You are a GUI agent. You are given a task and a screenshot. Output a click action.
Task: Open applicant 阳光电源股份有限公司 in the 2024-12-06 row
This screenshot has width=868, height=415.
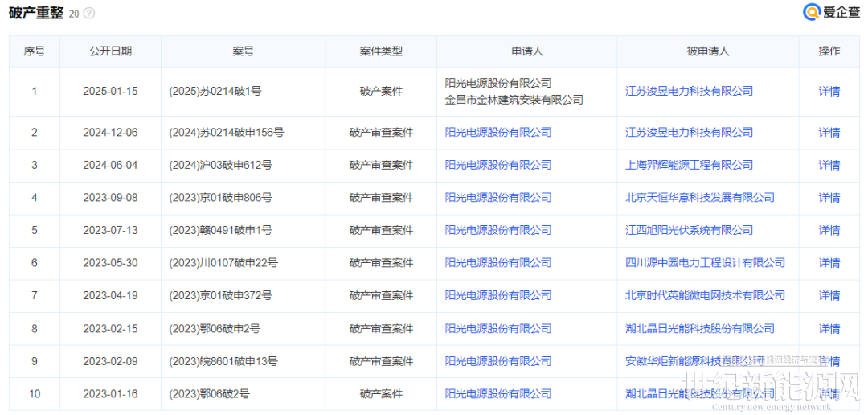(498, 133)
